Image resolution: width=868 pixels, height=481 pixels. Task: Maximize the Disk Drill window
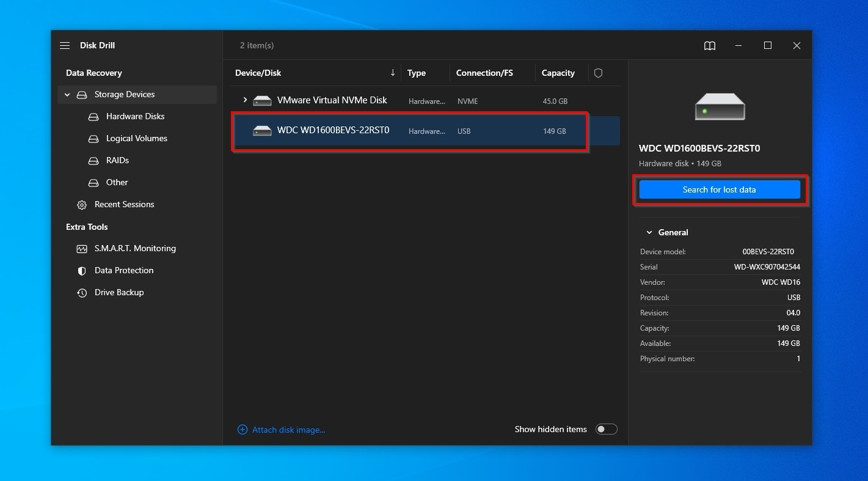[x=768, y=45]
